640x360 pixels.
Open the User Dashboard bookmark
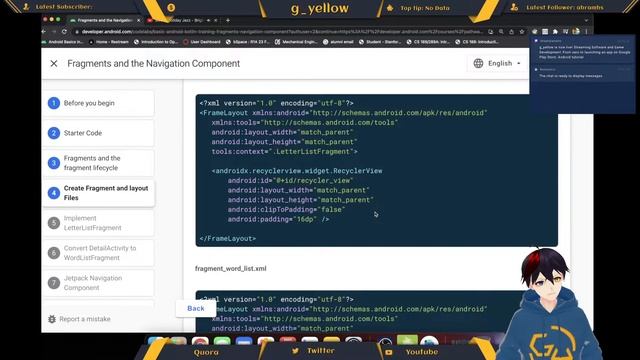pyautogui.click(x=202, y=42)
